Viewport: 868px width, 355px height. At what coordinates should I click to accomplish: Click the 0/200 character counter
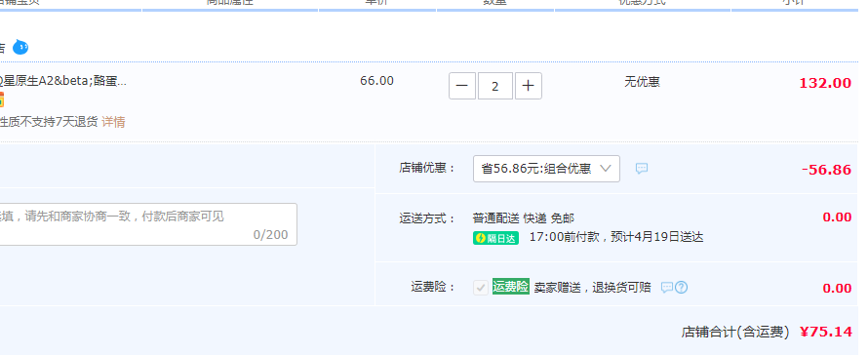pos(271,235)
